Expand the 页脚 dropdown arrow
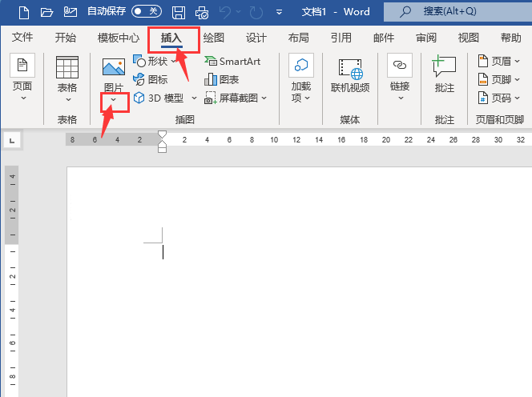Image resolution: width=532 pixels, height=397 pixels. tap(517, 80)
